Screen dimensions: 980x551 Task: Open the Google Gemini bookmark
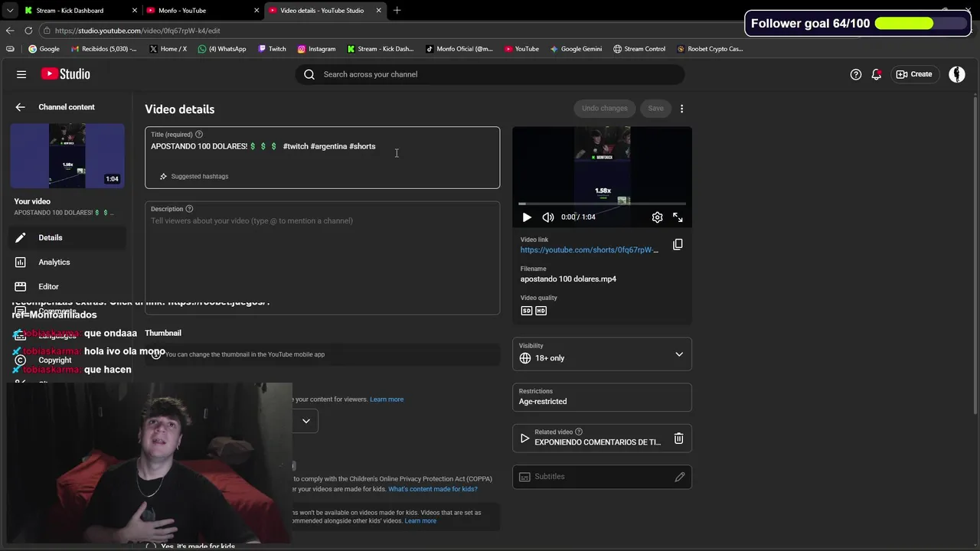tap(576, 49)
